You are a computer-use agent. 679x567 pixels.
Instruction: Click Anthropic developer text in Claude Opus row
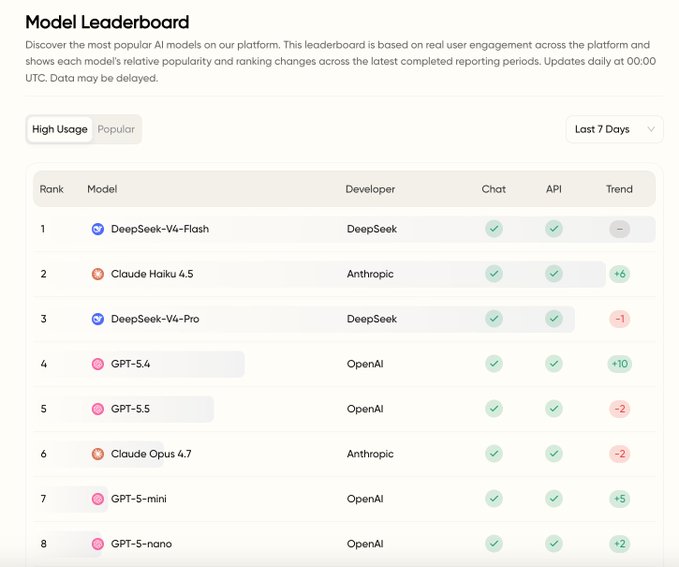click(370, 454)
